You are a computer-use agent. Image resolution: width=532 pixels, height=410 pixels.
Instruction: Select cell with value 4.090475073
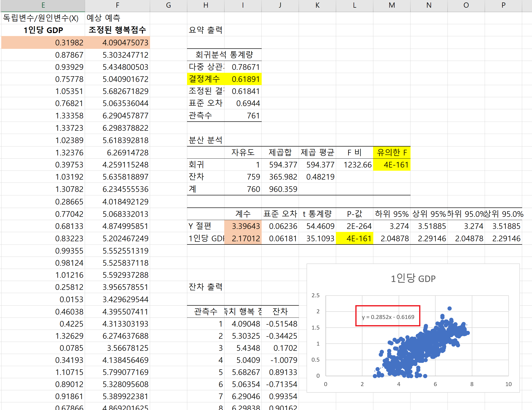click(x=117, y=42)
